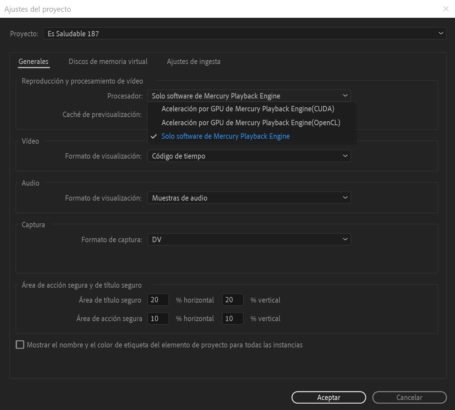Choose Aceleración por GPU (OpenCL) option
The image size is (455, 410).
tap(251, 123)
